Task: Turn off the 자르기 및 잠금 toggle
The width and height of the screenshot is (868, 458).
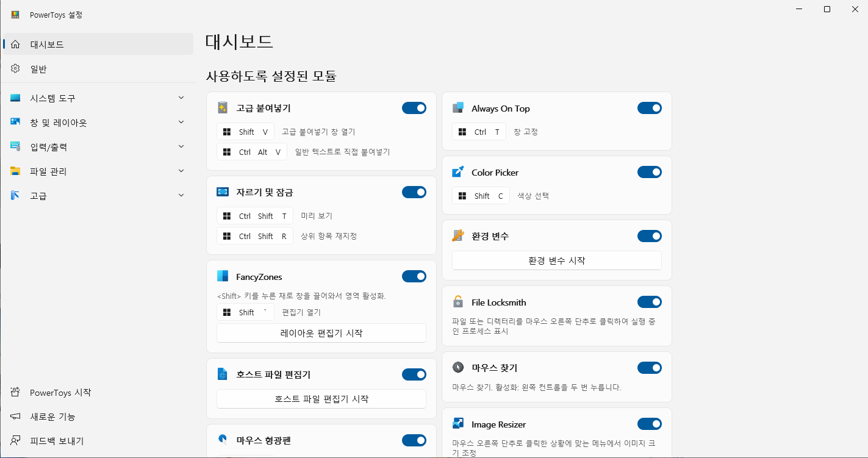Action: coord(414,192)
